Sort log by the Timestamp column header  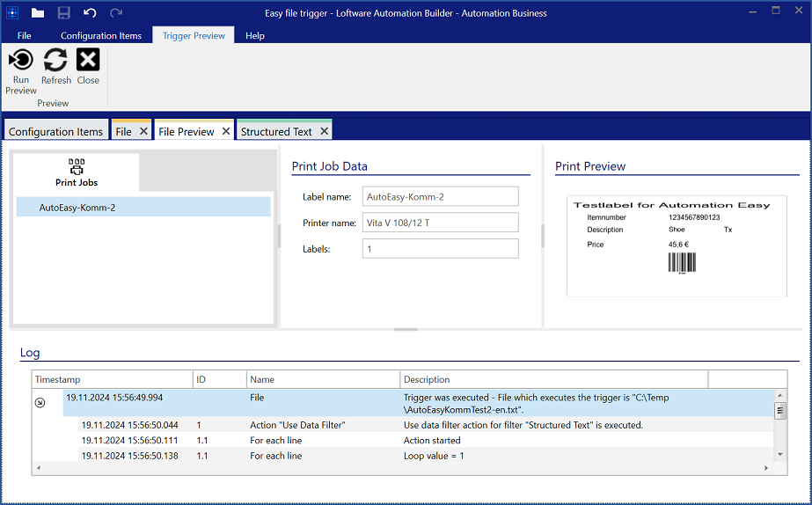[x=112, y=379]
